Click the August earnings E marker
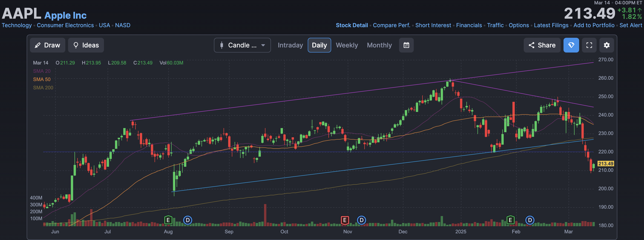This screenshot has height=240, width=644. pyautogui.click(x=168, y=220)
